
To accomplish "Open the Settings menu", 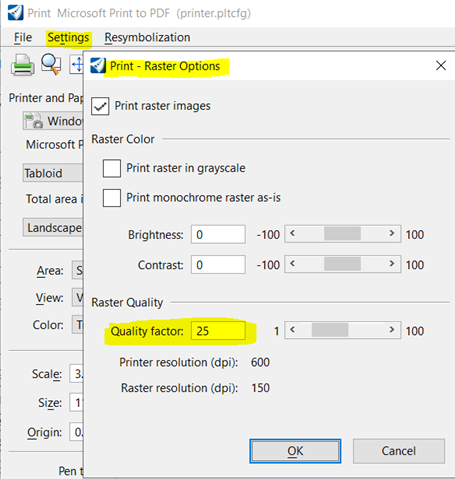I will pyautogui.click(x=68, y=37).
